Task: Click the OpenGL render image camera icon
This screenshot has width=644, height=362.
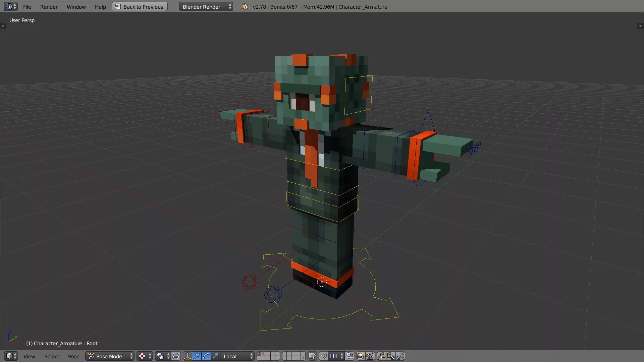Action: (x=361, y=356)
